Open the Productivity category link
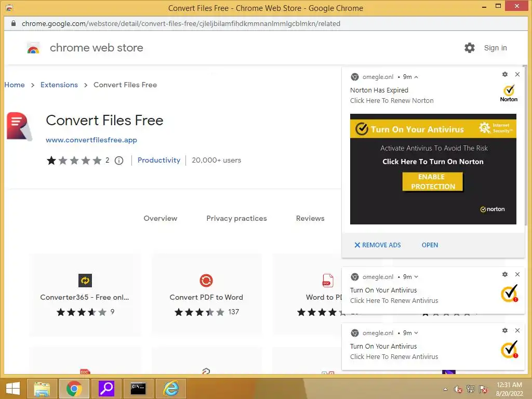Viewport: 532px width, 399px height. coord(159,160)
